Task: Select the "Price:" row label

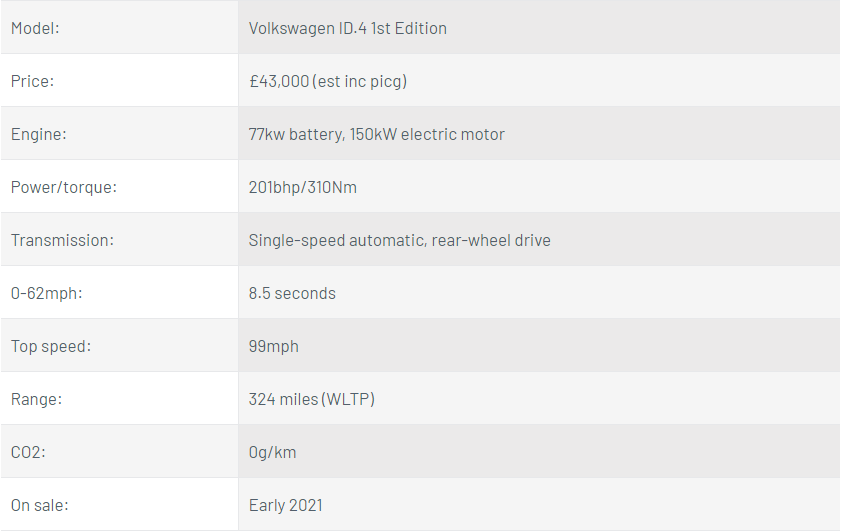Action: (x=32, y=81)
